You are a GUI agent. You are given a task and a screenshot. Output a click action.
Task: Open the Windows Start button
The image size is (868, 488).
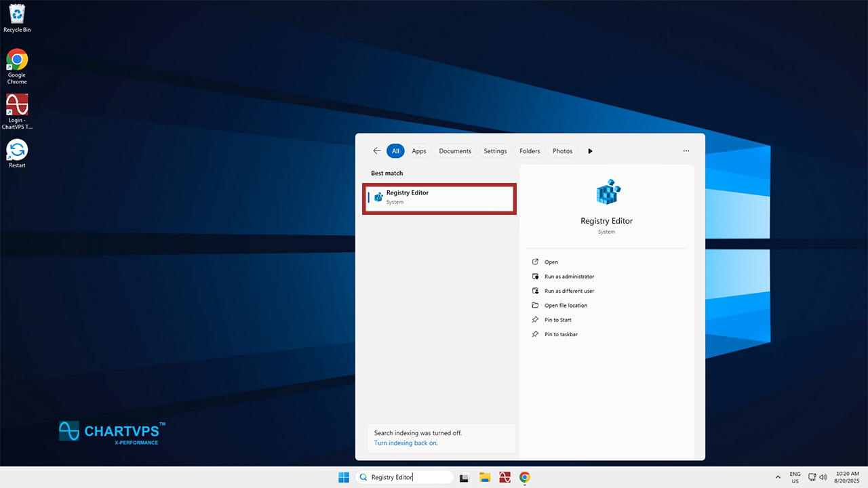(x=344, y=477)
